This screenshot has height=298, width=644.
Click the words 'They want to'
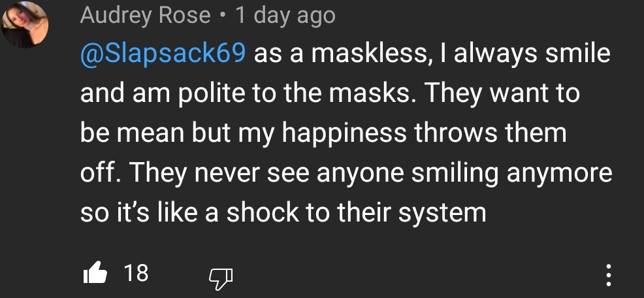coord(502,93)
